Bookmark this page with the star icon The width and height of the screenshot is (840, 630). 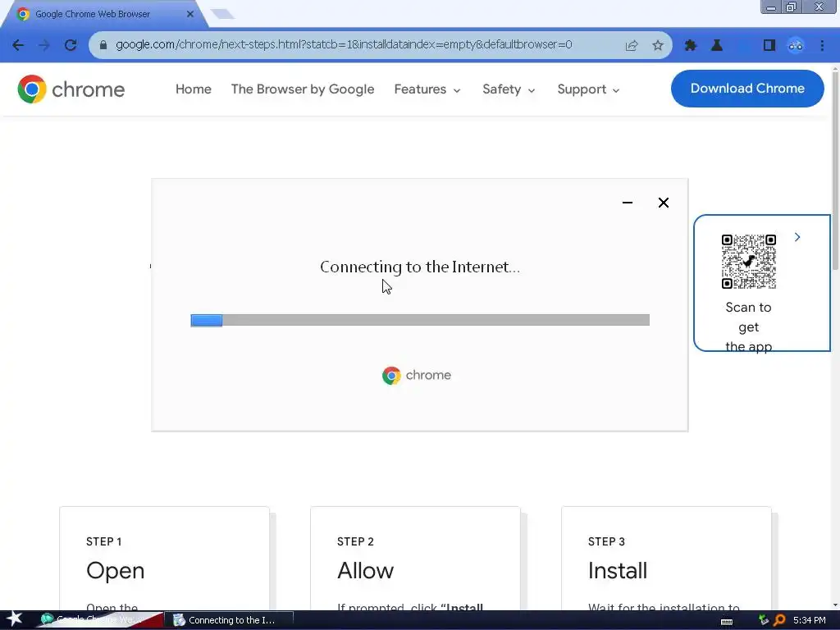pyautogui.click(x=658, y=45)
